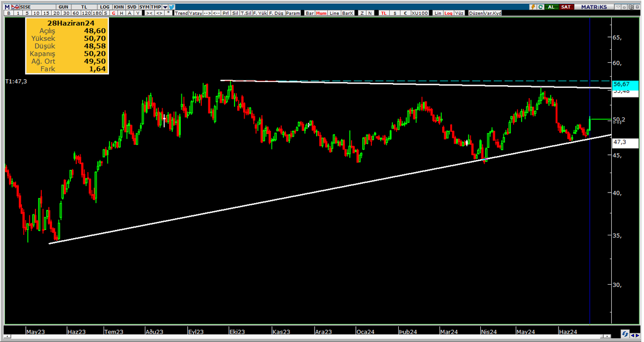Select the 10 minute period

pos(36,13)
